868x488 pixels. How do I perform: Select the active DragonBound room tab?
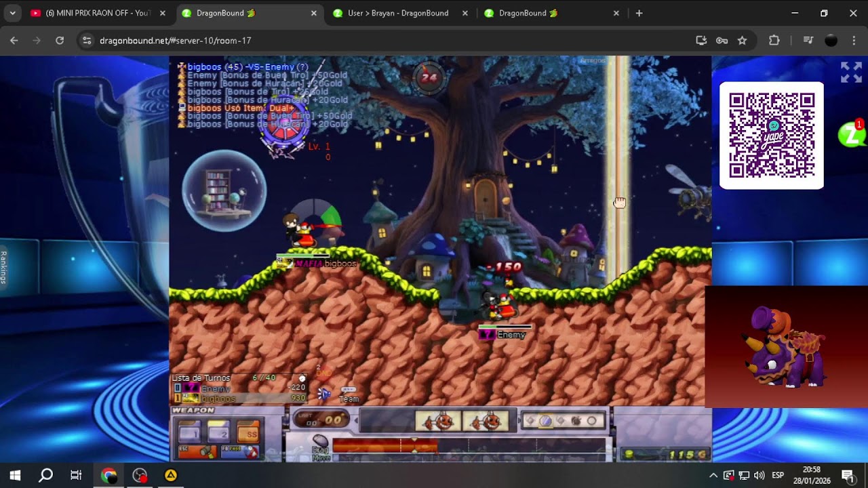pyautogui.click(x=248, y=13)
